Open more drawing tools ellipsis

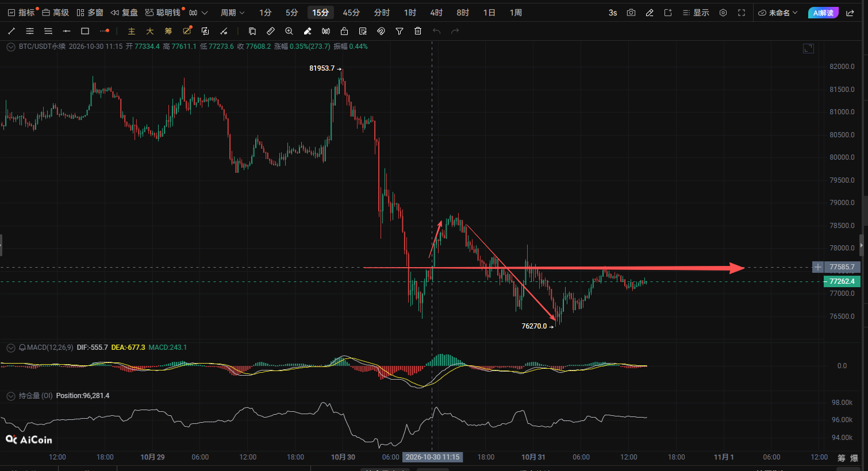(x=104, y=31)
